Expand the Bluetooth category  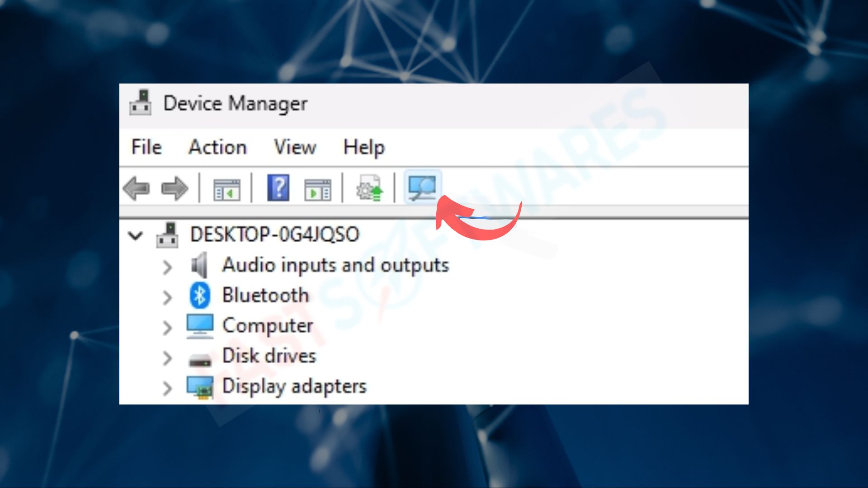[167, 297]
